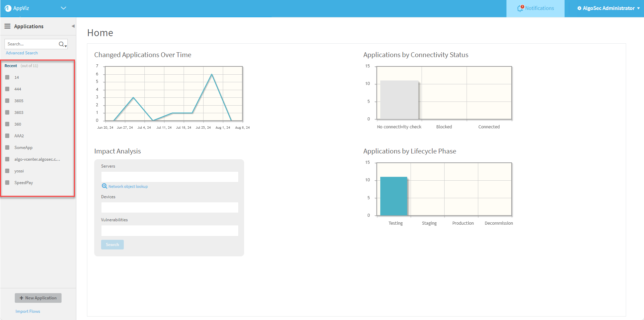Viewport: 644px width, 320px height.
Task: Click the gear icon beside AlgoSec Administrator
Action: (579, 8)
